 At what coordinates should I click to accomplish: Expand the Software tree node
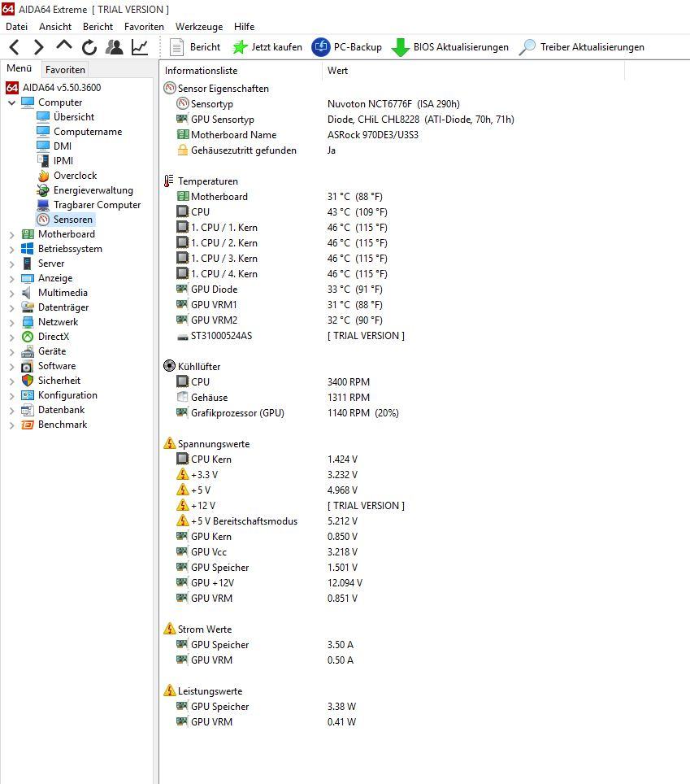coord(11,367)
